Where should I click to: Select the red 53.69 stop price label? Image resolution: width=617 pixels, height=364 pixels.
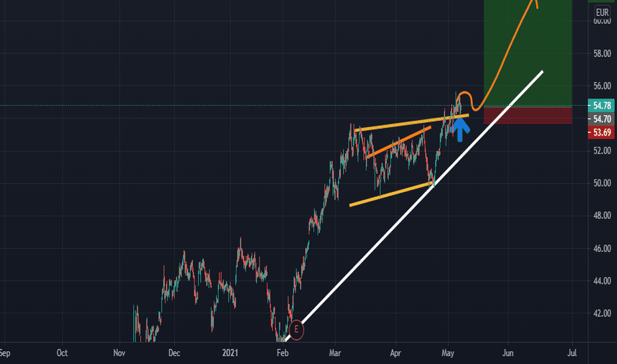pyautogui.click(x=601, y=132)
